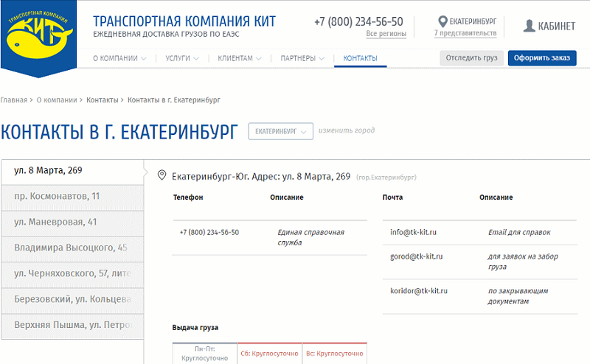Image resolution: width=590 pixels, height=364 pixels.
Task: Click the location pin icon near Екатеринбург
Action: [443, 21]
